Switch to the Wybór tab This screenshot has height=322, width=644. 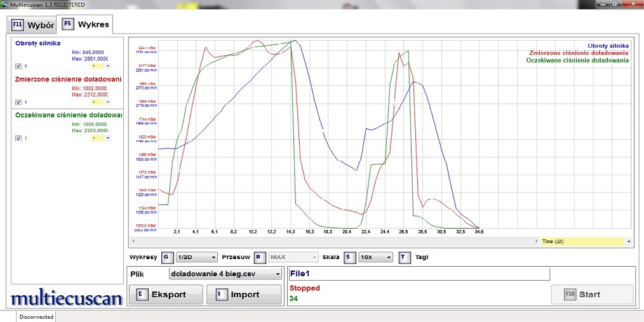point(33,25)
